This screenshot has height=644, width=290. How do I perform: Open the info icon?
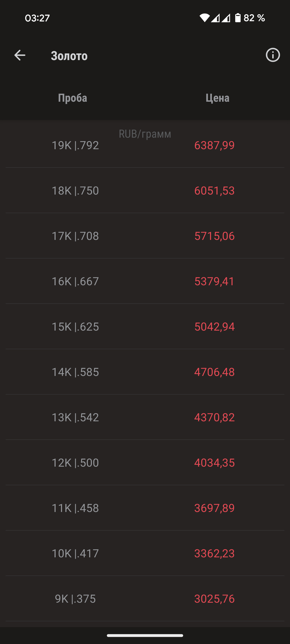coord(273,55)
